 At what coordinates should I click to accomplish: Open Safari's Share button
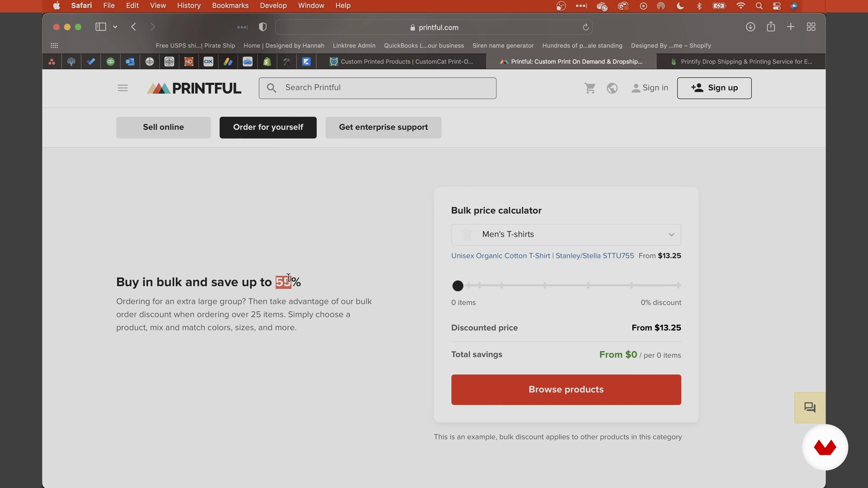[x=771, y=27]
